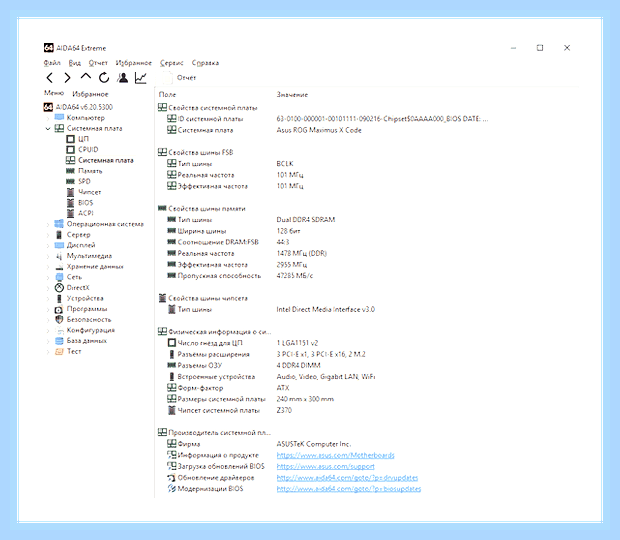This screenshot has width=620, height=540.
Task: Click the База данных tree icon
Action: tap(59, 341)
